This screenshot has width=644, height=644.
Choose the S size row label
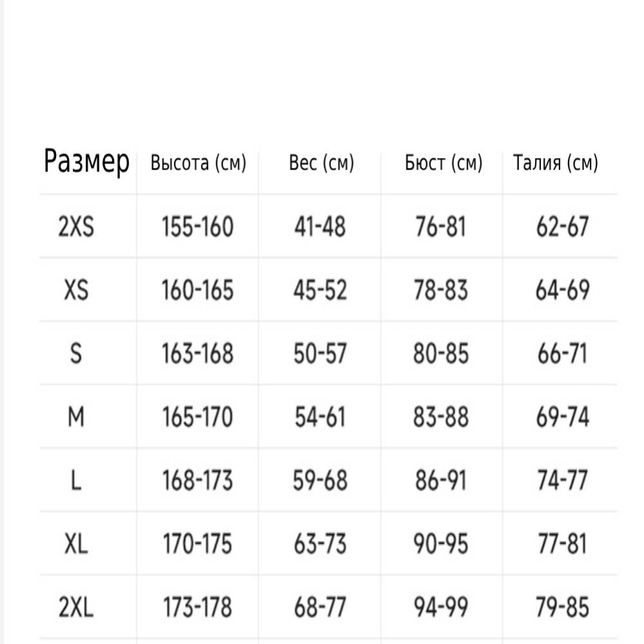pyautogui.click(x=76, y=354)
